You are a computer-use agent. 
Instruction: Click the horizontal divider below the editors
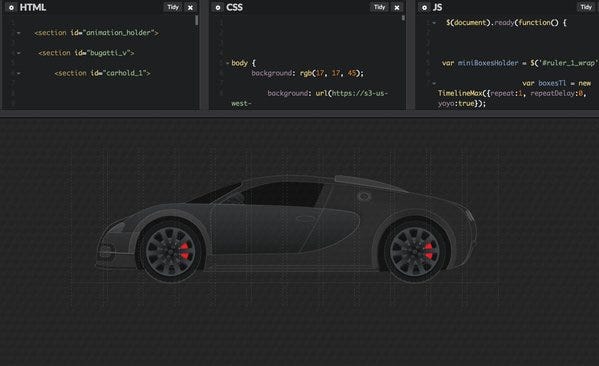pyautogui.click(x=300, y=114)
